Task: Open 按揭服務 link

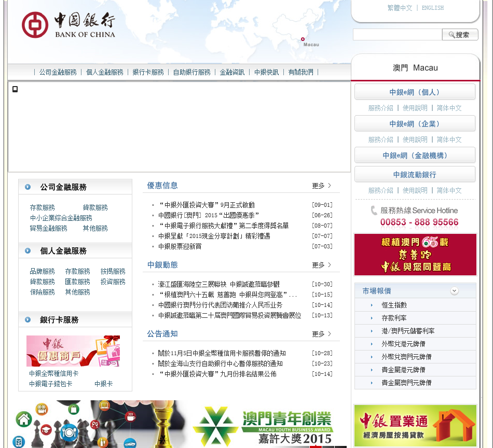Action: (x=113, y=271)
